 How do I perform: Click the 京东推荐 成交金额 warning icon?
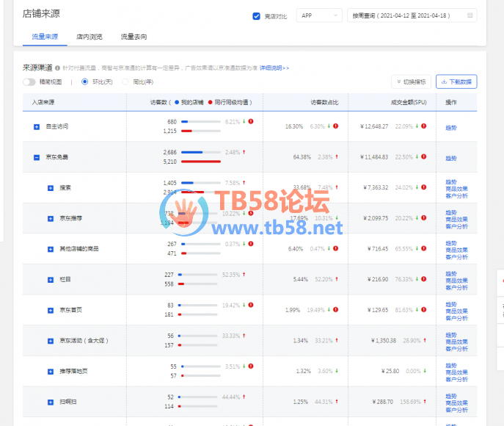423,218
